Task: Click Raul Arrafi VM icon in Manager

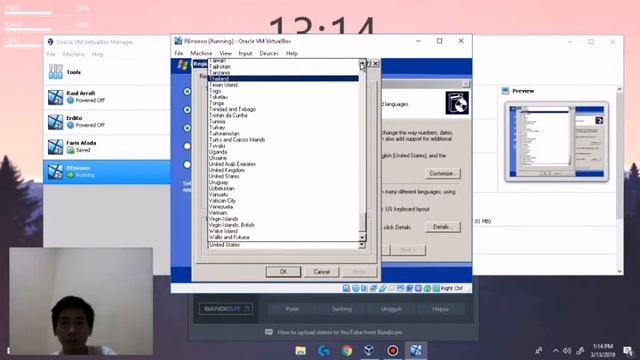Action: (56, 97)
